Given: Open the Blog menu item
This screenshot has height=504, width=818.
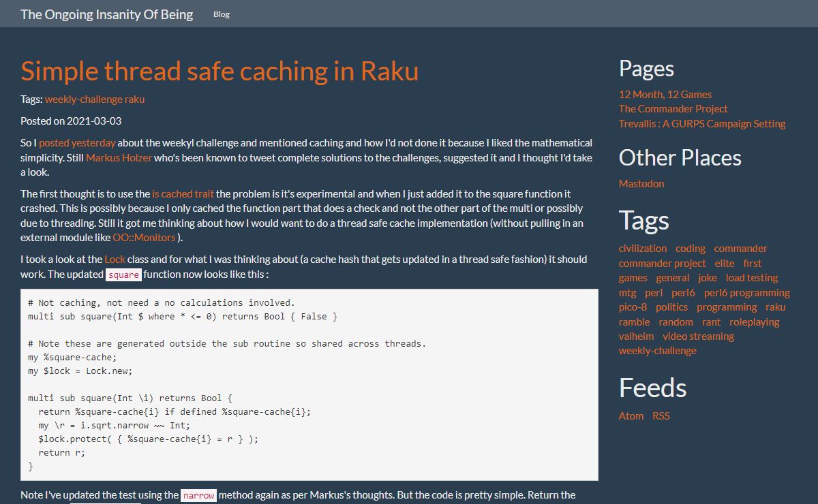Looking at the screenshot, I should [x=222, y=14].
